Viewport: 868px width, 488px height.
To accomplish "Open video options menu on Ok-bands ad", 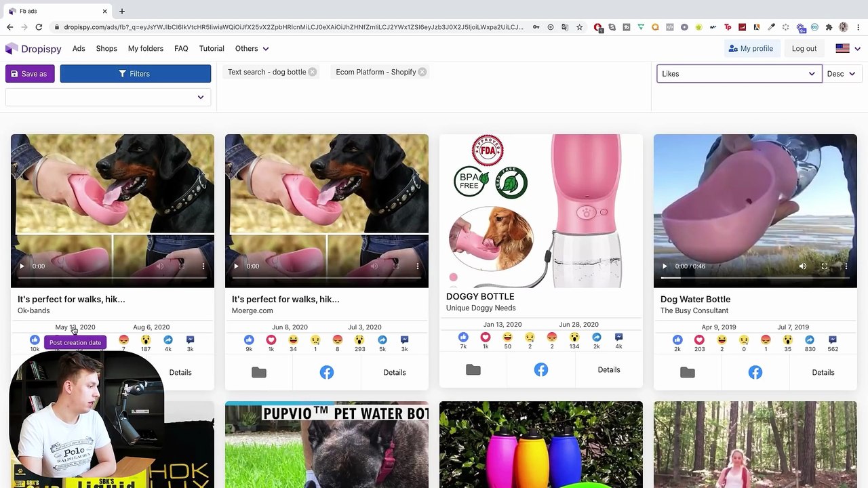I will coord(203,266).
